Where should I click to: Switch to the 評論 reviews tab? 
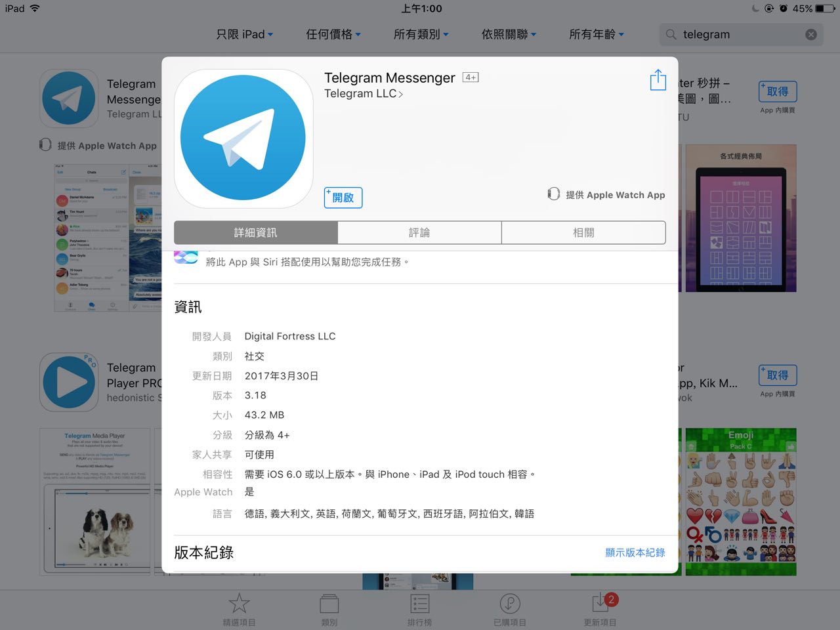coord(419,232)
